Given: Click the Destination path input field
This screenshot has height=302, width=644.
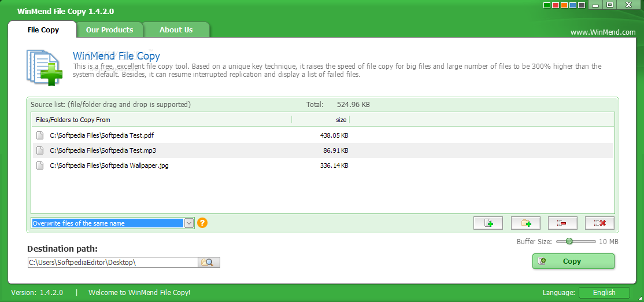Looking at the screenshot, I should click(x=113, y=263).
